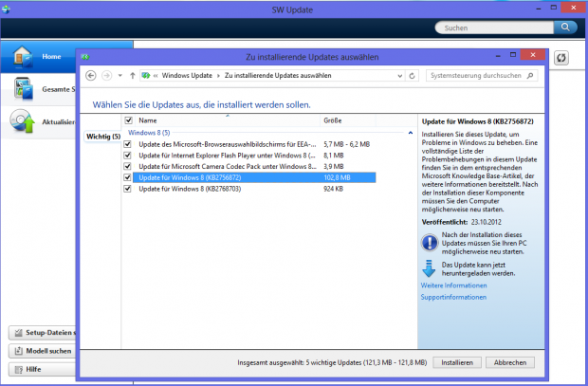
Task: Uncheck Internet Explorer Flash Player update checkbox
Action: click(127, 156)
